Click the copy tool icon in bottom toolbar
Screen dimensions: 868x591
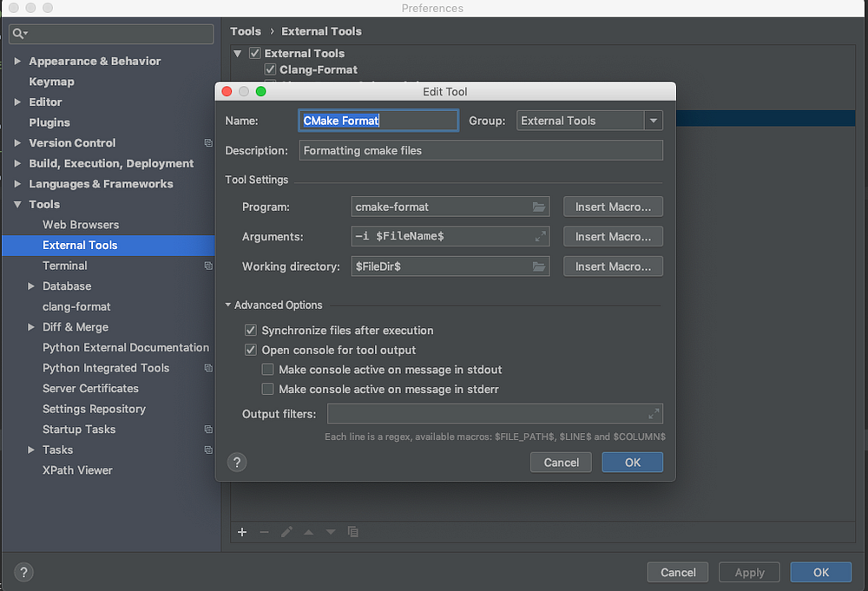[x=352, y=532]
